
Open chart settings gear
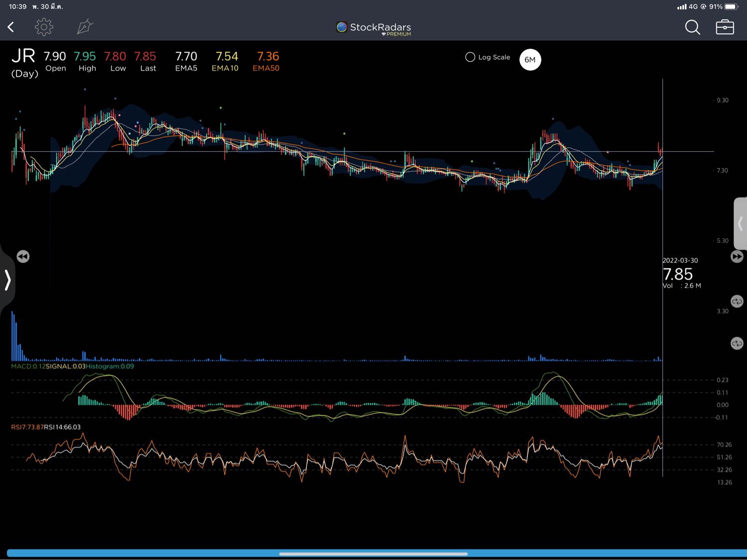coord(44,27)
